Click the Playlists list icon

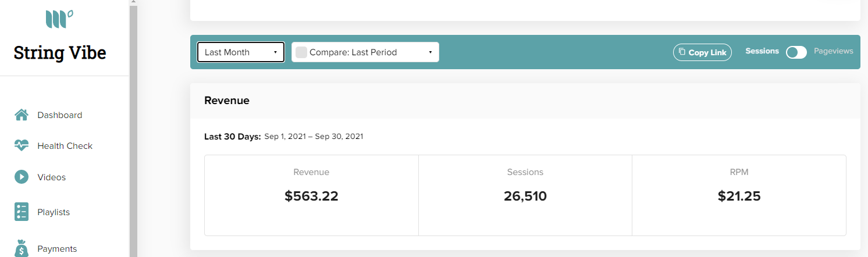(22, 212)
